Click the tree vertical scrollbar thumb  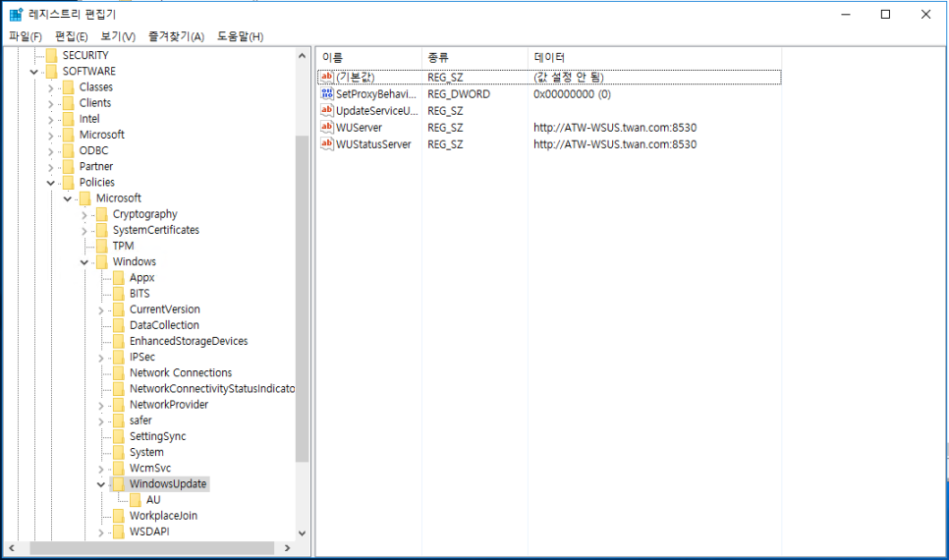[x=302, y=299]
